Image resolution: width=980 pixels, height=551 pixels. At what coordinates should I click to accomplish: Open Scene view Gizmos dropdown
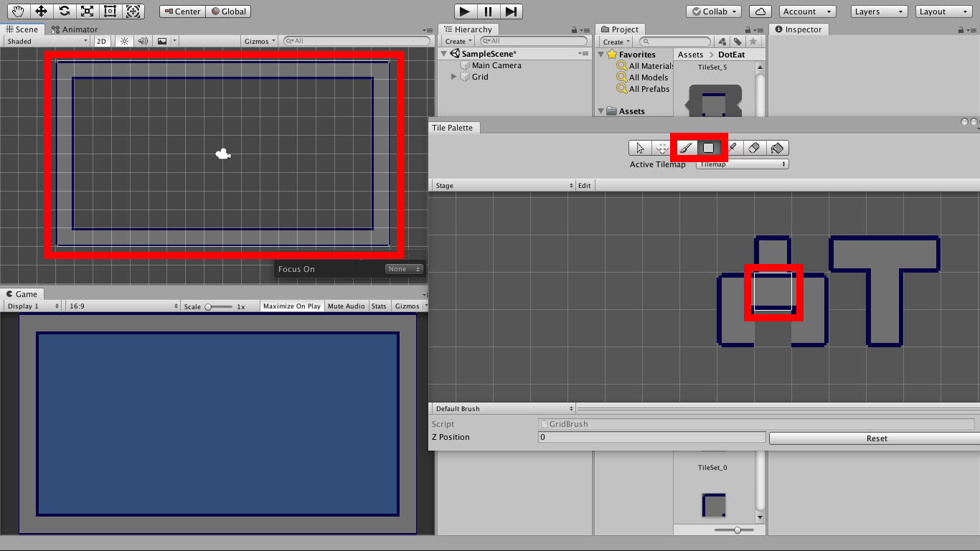click(x=260, y=41)
